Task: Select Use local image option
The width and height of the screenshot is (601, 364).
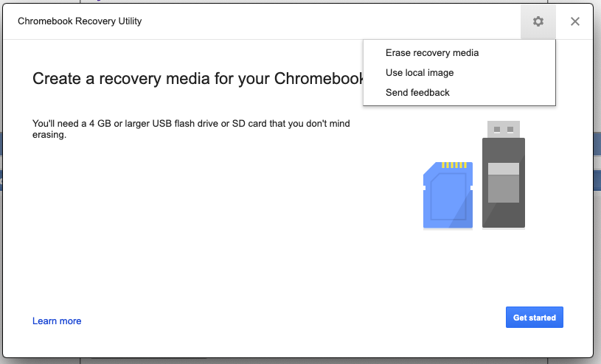Action: click(x=459, y=73)
